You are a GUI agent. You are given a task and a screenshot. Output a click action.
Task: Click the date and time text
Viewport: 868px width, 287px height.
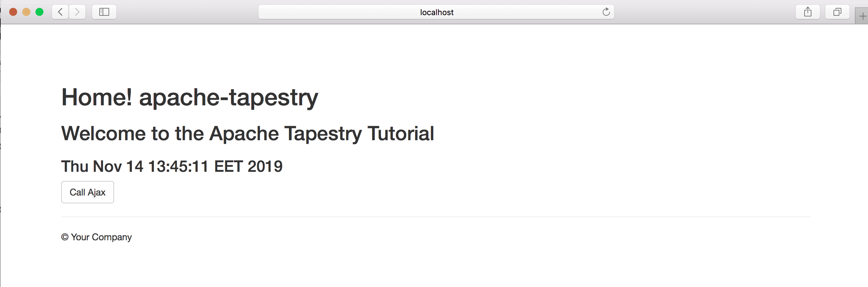(x=172, y=166)
